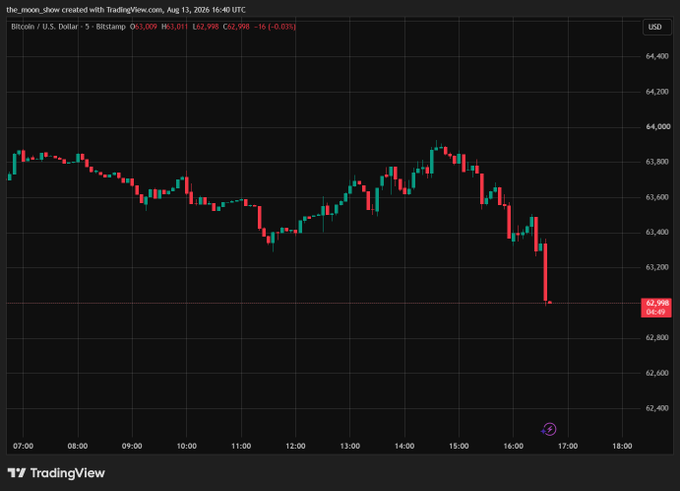The image size is (680, 491).
Task: Click the 11:00 time axis label
Action: (241, 446)
